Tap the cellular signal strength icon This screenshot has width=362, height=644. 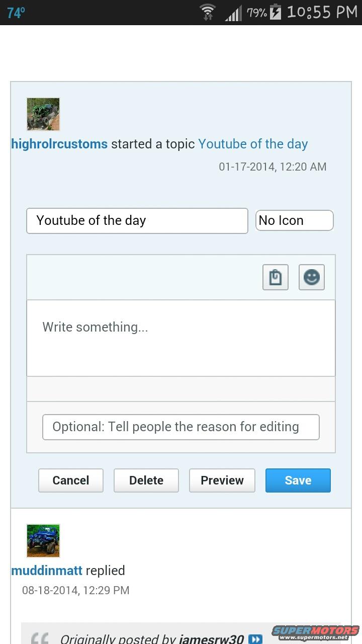[x=233, y=13]
